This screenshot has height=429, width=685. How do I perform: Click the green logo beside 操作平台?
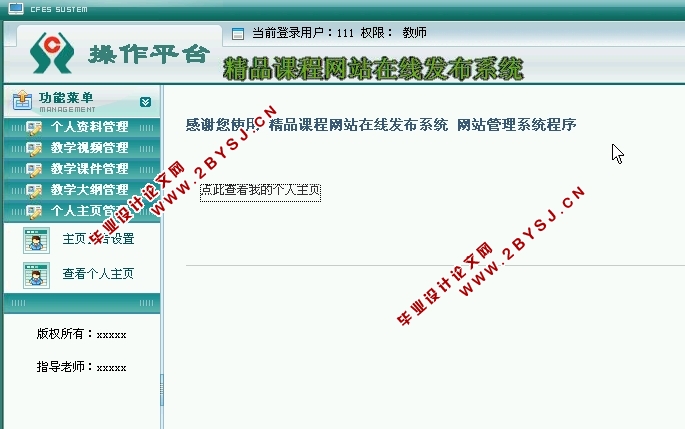pyautogui.click(x=52, y=53)
